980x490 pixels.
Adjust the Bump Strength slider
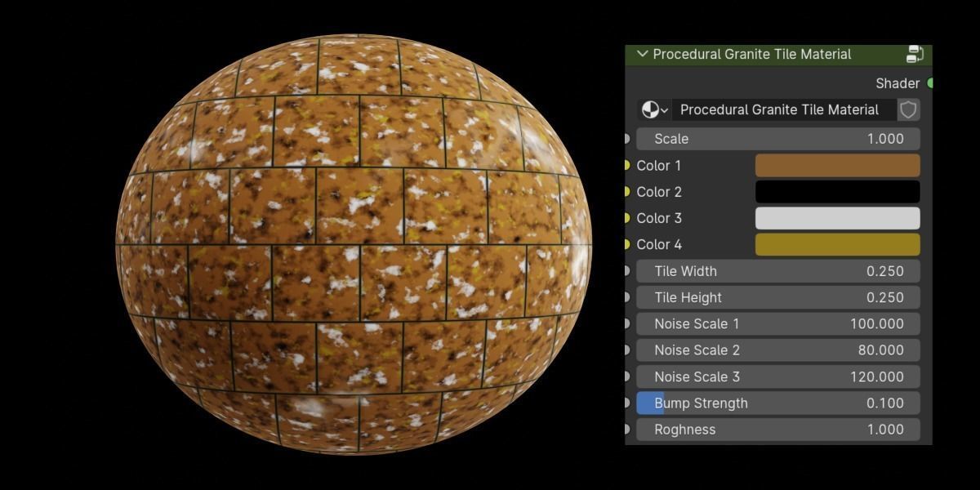[778, 403]
